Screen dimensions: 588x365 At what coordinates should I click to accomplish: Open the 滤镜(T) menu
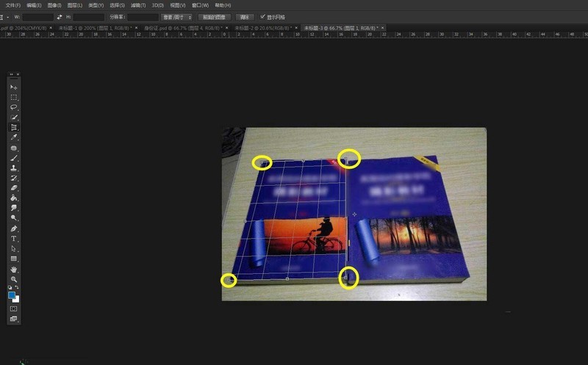(135, 4)
